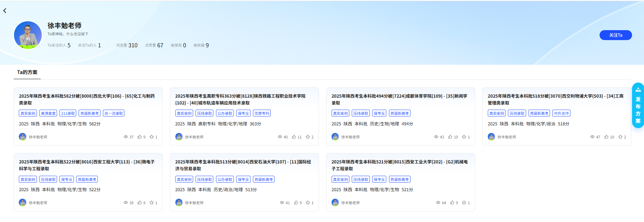Image resolution: width=644 pixels, height=222 pixels.
Task: Like the 成都体育学院 case
Action: [450, 137]
